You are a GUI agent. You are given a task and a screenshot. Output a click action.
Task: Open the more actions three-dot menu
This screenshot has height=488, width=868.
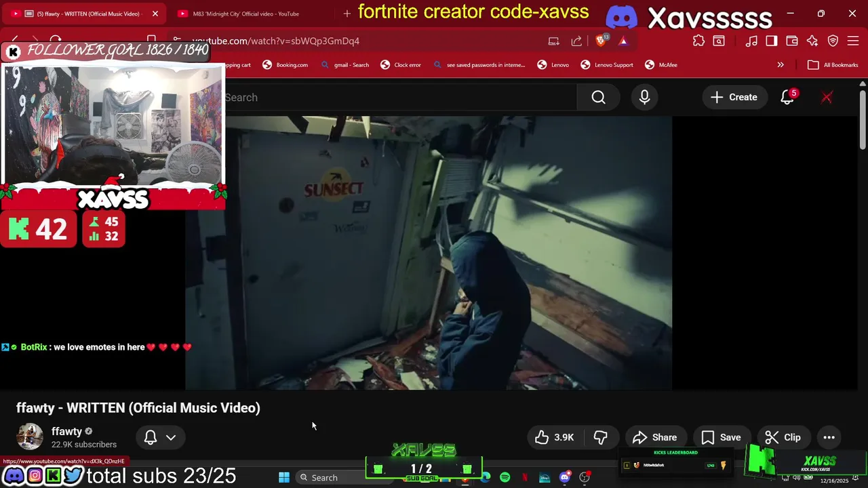829,437
